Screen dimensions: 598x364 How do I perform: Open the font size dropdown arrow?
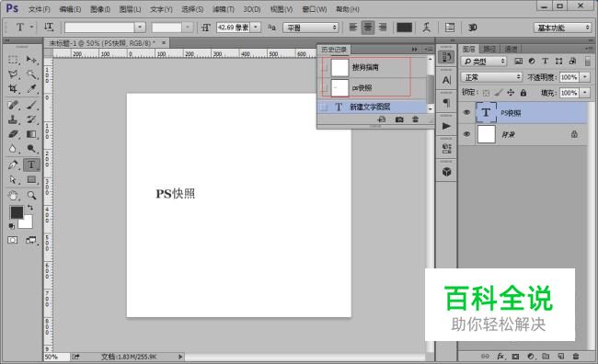[x=256, y=28]
